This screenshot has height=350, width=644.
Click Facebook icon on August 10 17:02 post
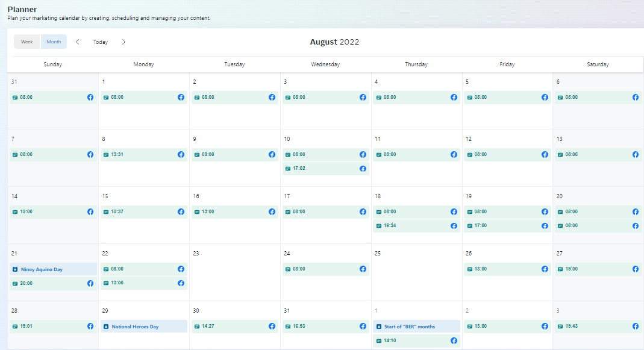[363, 169]
